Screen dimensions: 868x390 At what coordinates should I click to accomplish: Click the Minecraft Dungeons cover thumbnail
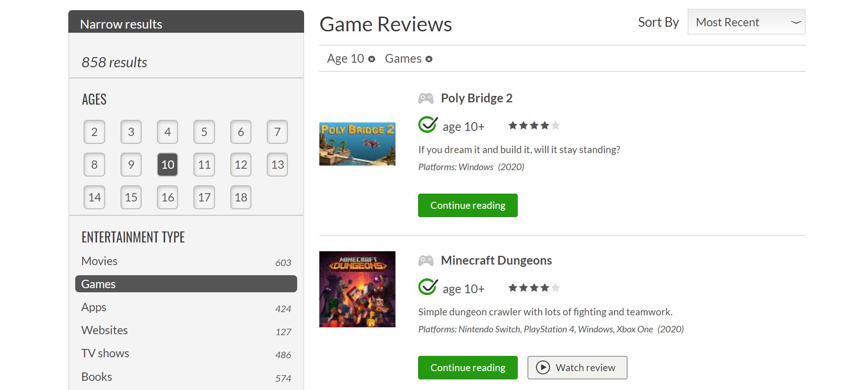pyautogui.click(x=357, y=289)
